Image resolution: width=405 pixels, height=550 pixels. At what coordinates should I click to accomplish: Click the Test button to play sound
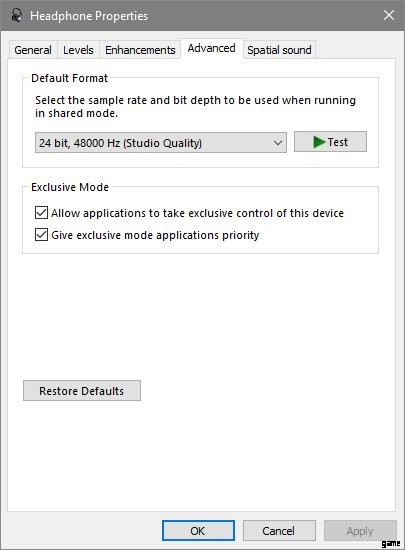point(330,142)
